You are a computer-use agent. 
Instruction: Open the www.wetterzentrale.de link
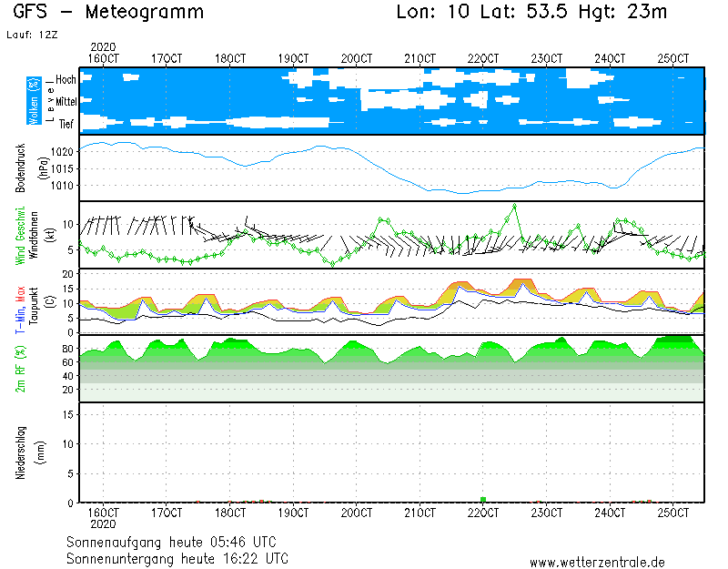point(597,563)
